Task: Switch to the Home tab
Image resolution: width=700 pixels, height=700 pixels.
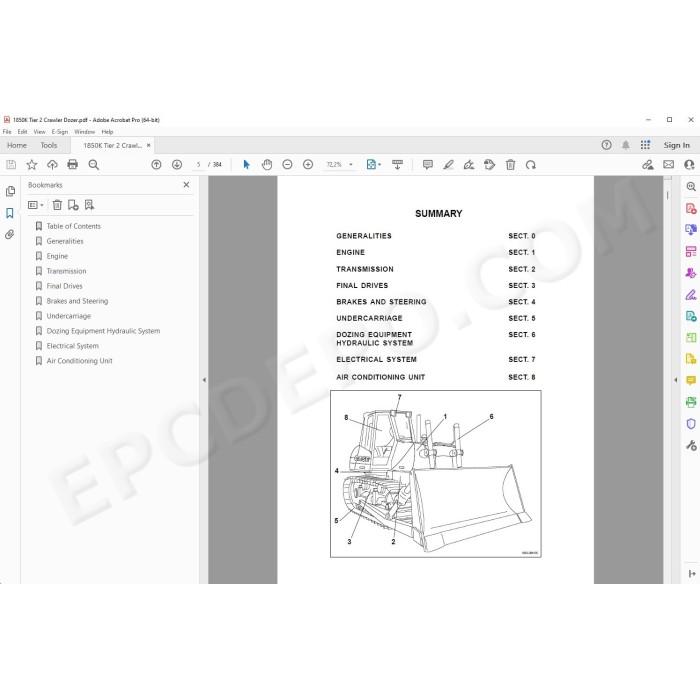Action: (x=17, y=146)
